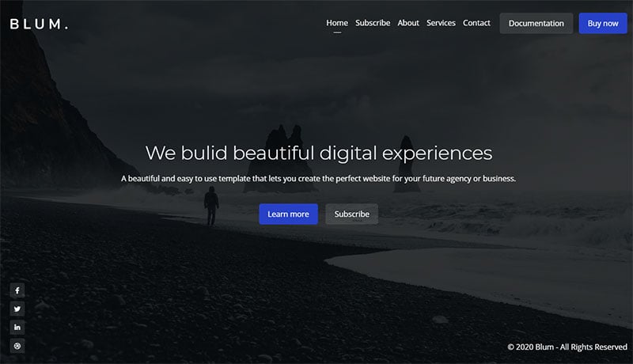Open the Contact nav link
633x364 pixels.
[476, 23]
